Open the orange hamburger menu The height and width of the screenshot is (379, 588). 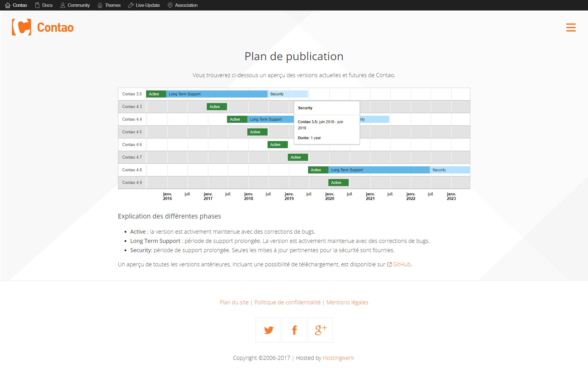click(571, 27)
